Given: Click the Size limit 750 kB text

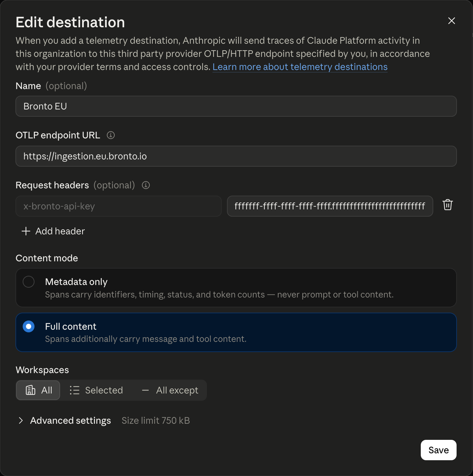Looking at the screenshot, I should (x=156, y=420).
